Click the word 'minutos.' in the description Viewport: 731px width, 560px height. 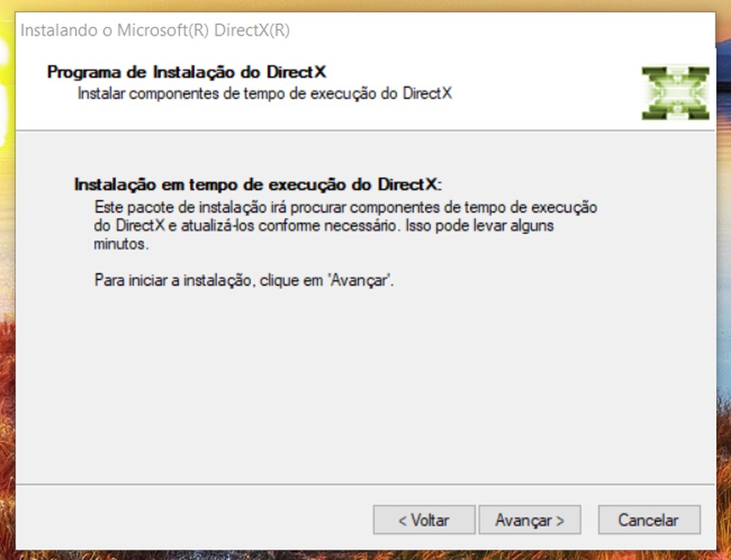(x=121, y=244)
